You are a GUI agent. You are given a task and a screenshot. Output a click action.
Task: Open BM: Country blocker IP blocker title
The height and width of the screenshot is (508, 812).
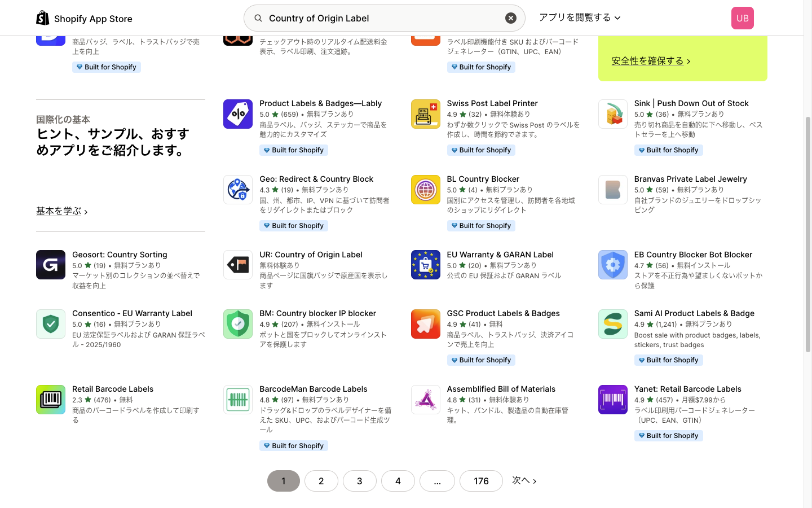pyautogui.click(x=317, y=313)
